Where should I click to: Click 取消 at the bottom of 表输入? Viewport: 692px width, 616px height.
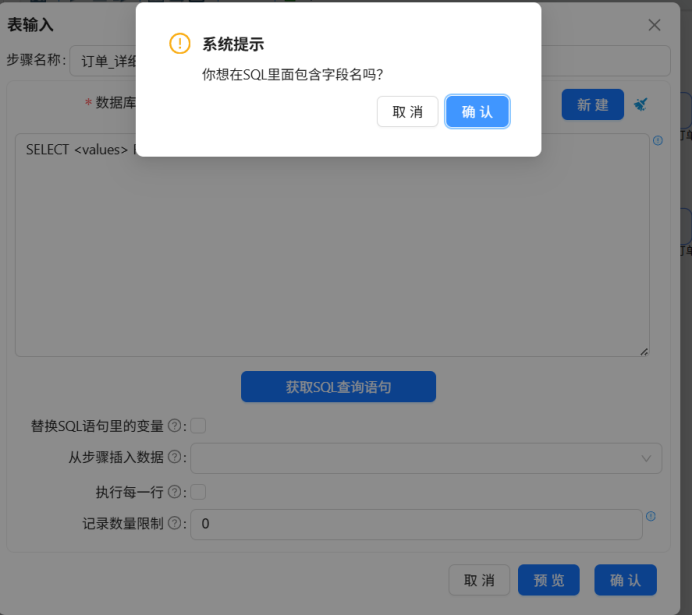pos(479,580)
